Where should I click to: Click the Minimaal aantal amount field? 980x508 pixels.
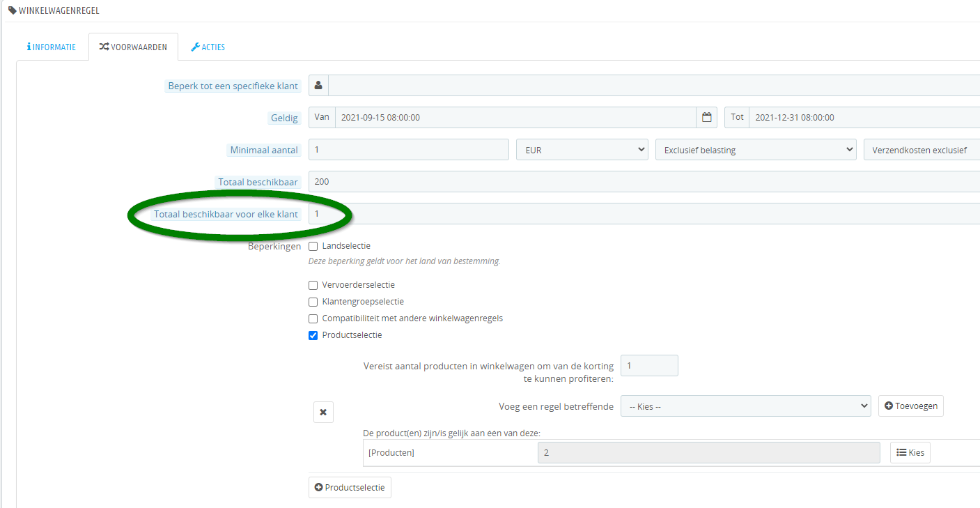coord(409,150)
